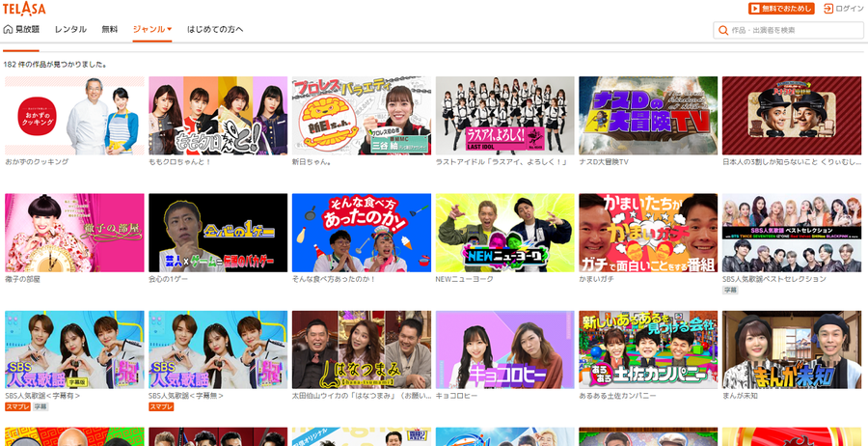Viewport: 868px width, 446px height.
Task: Click the 字幕 badge under SBS人気歌謡＜字幕有＞
Action: (x=41, y=406)
